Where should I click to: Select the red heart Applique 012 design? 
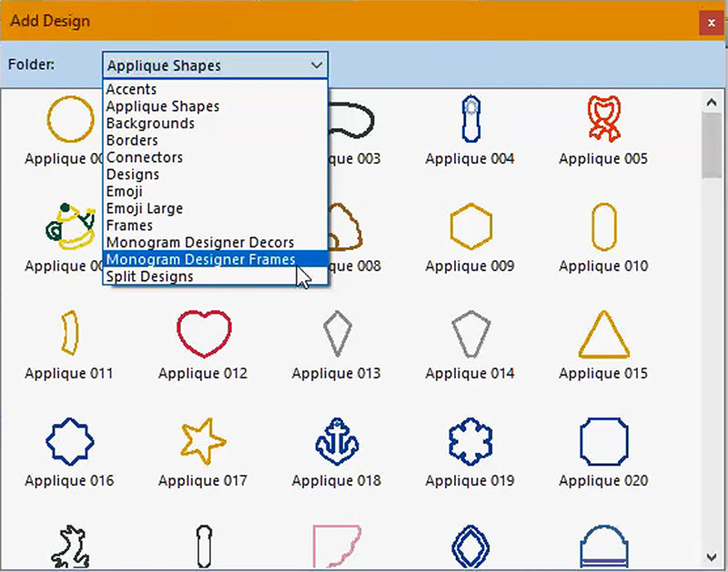click(x=203, y=334)
